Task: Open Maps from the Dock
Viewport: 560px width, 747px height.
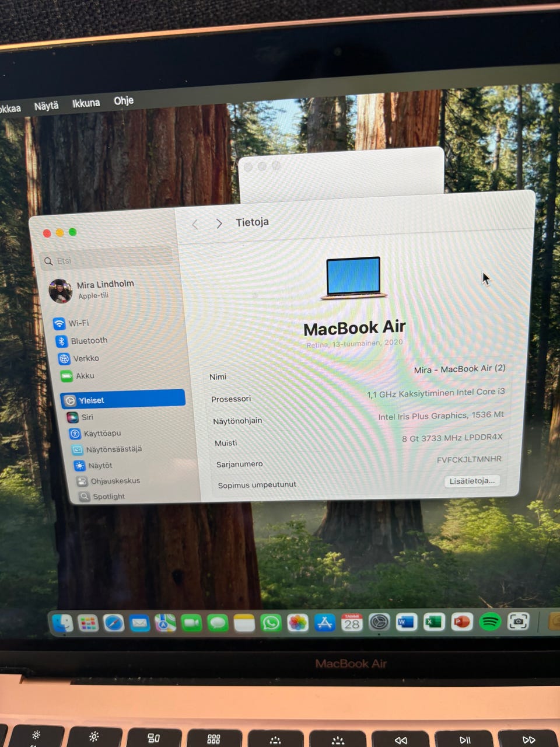Action: point(165,623)
